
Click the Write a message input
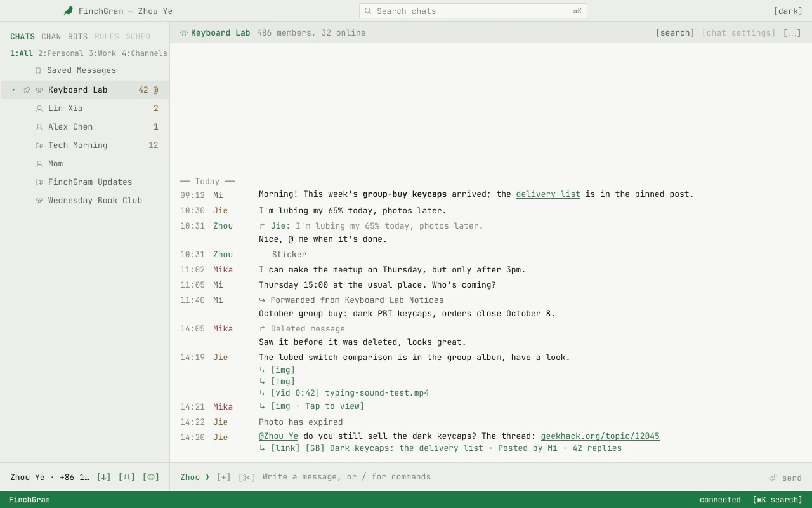coord(511,477)
